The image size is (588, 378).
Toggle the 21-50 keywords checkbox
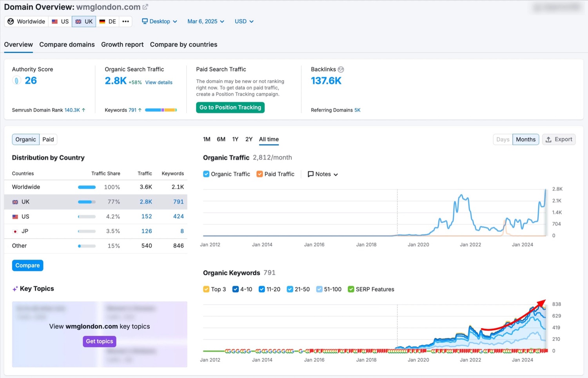[x=290, y=289]
